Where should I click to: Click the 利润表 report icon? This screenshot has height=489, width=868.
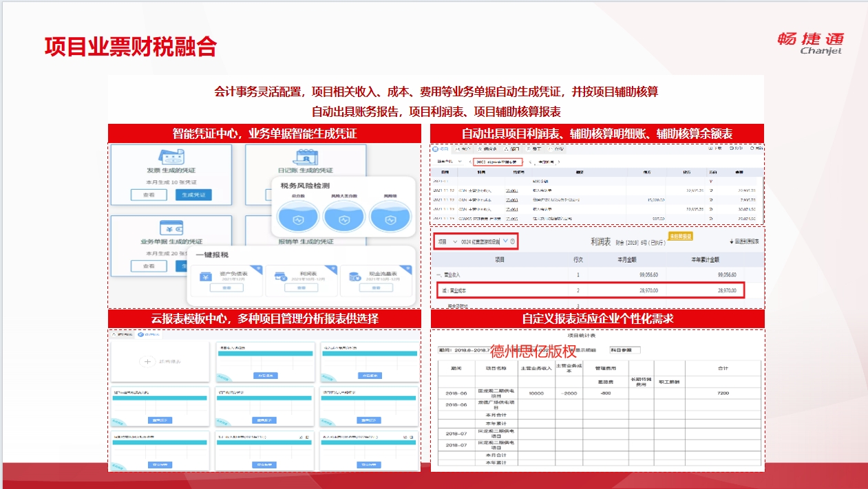[280, 276]
